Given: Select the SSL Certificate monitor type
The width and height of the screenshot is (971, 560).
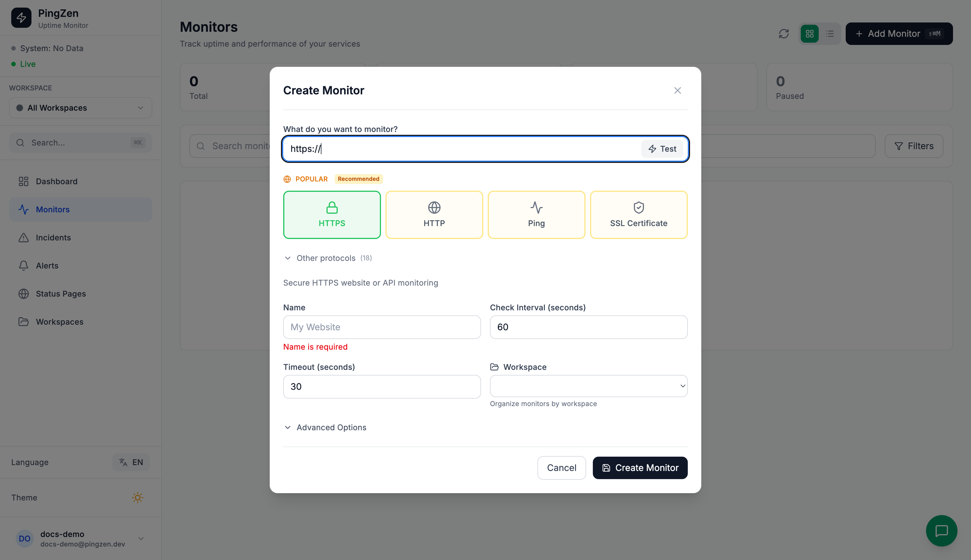Looking at the screenshot, I should click(638, 215).
